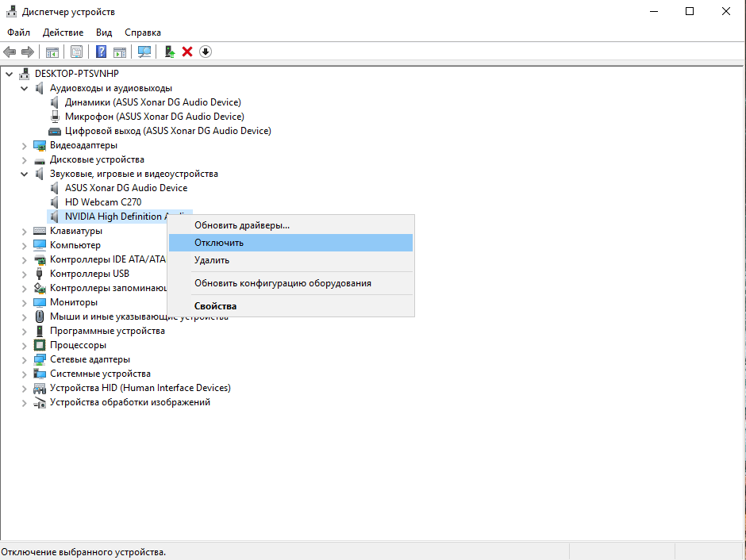Expand the Сетевые адаптеры category

(25, 360)
